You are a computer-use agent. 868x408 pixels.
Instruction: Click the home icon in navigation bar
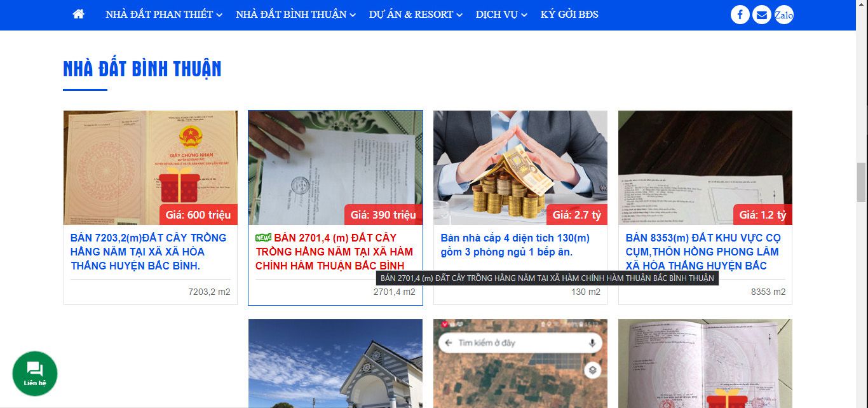(x=79, y=14)
